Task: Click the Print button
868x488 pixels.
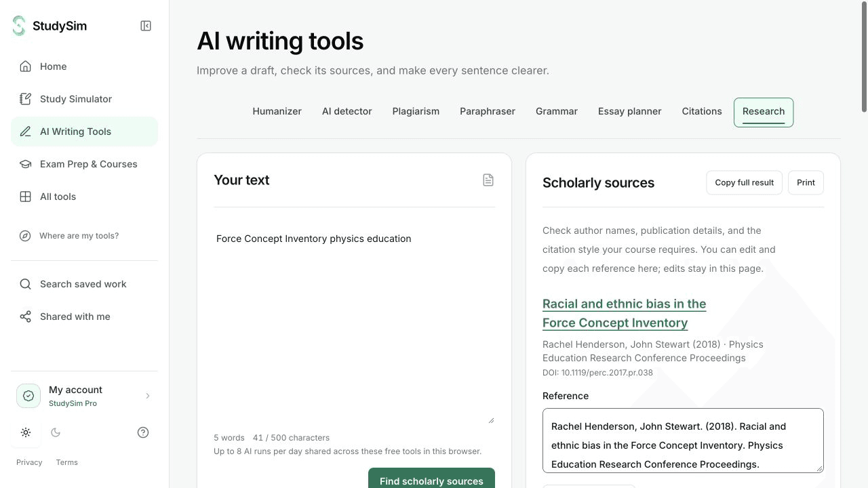Action: 806,182
